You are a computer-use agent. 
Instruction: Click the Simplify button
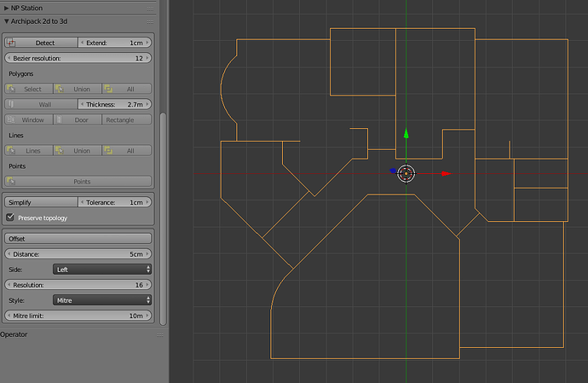(41, 202)
